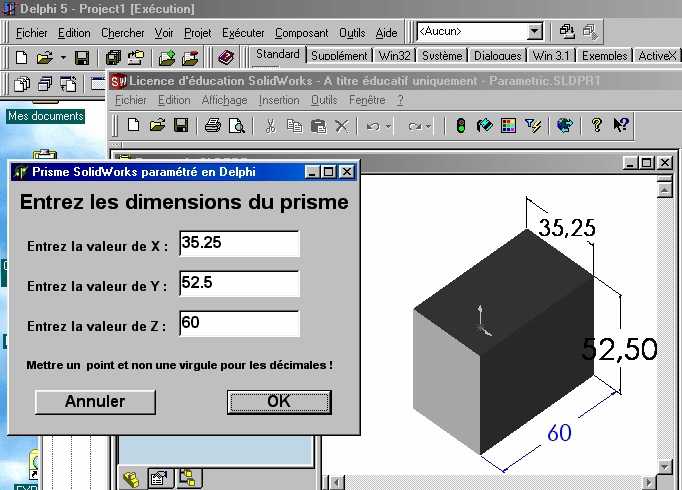
Task: Click Save All icon in Delphi toolbar
Action: [x=113, y=57]
